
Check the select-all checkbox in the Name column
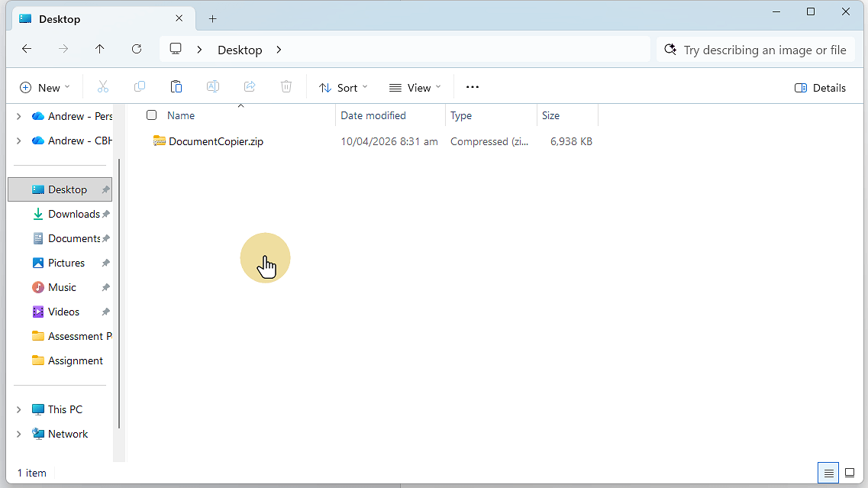coord(151,115)
